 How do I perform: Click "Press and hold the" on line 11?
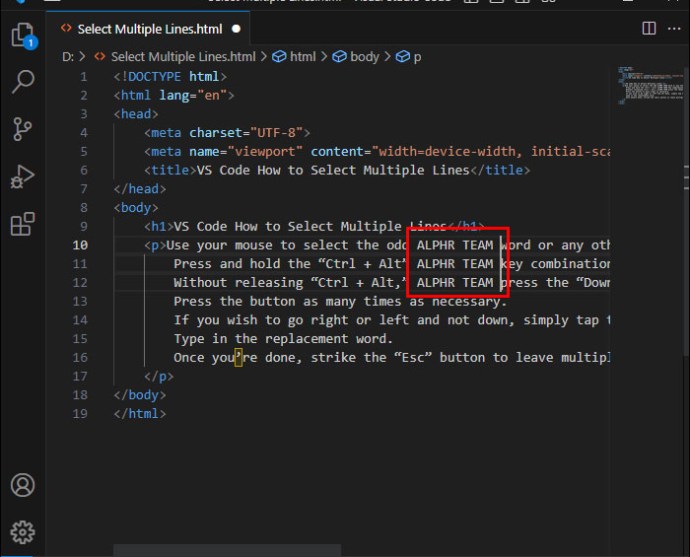tap(242, 264)
